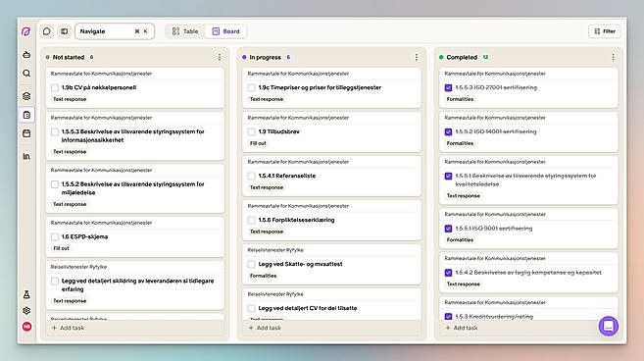Check the Skatte- og mvaattest task
The image size is (644, 361).
pyautogui.click(x=251, y=264)
